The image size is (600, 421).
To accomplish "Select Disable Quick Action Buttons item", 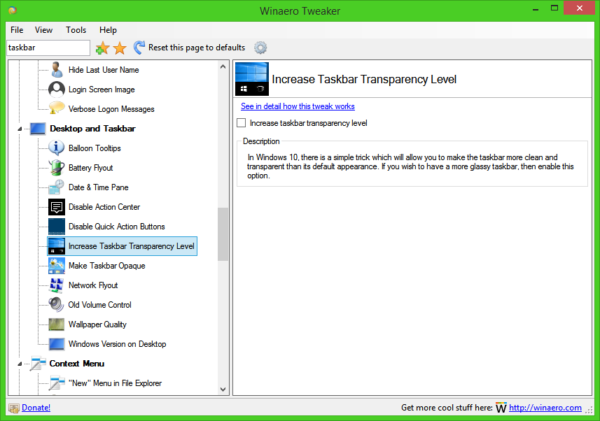I will pyautogui.click(x=117, y=226).
